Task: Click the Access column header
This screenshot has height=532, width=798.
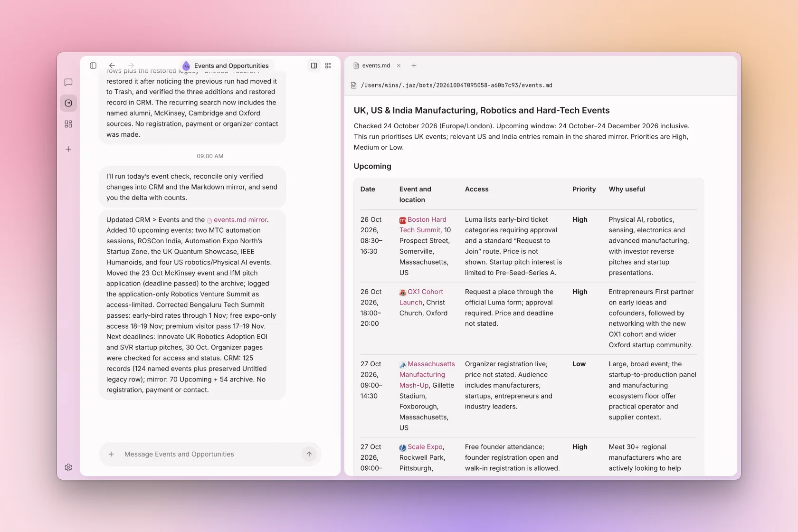Action: pos(476,189)
